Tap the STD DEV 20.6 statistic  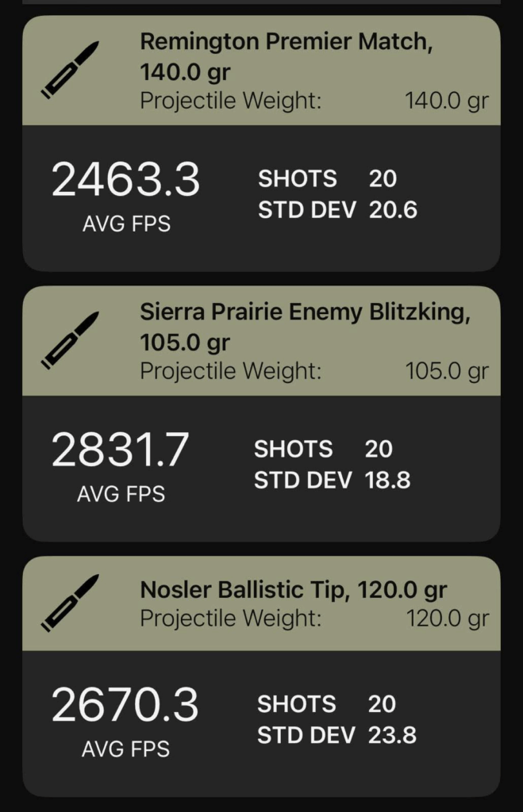coord(337,210)
